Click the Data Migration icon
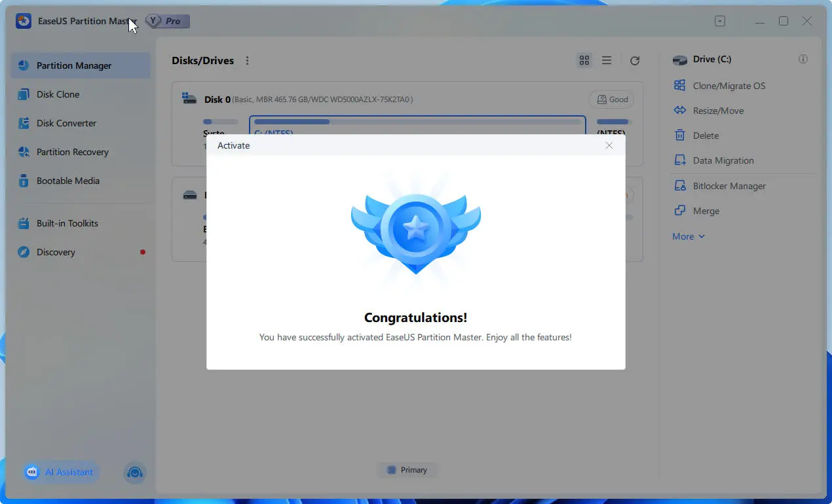832x504 pixels. click(680, 160)
